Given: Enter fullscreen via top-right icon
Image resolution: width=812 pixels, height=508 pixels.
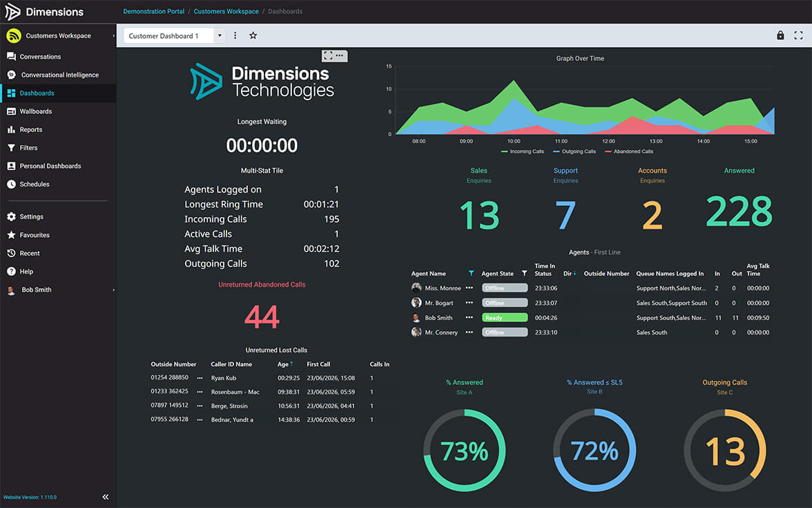Looking at the screenshot, I should tap(798, 35).
